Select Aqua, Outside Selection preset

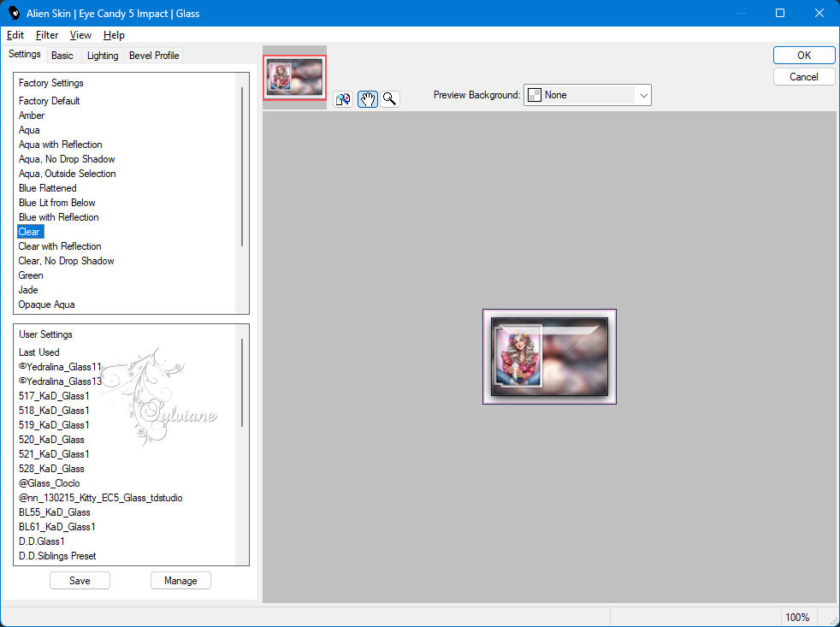click(x=67, y=173)
